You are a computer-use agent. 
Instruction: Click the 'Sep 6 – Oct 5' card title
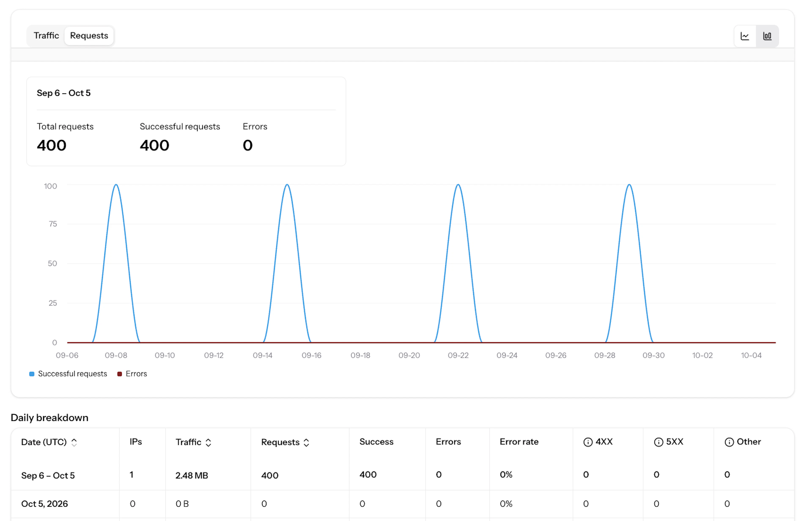tap(64, 93)
